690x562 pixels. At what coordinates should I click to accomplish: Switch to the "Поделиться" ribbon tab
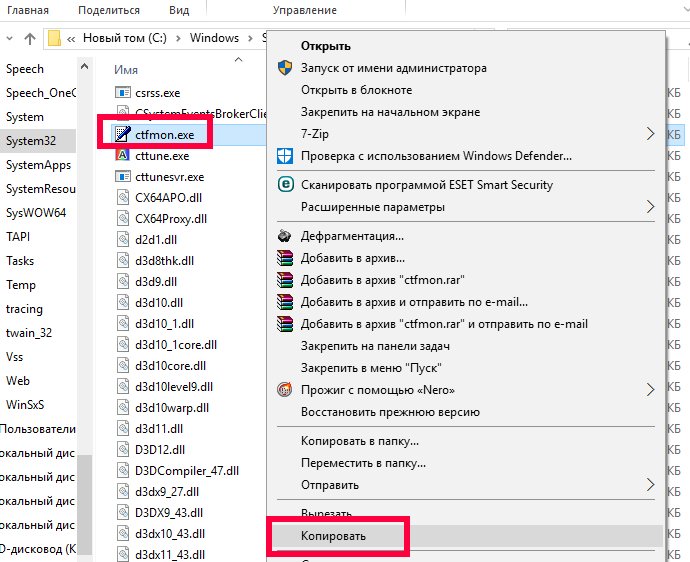coord(110,10)
